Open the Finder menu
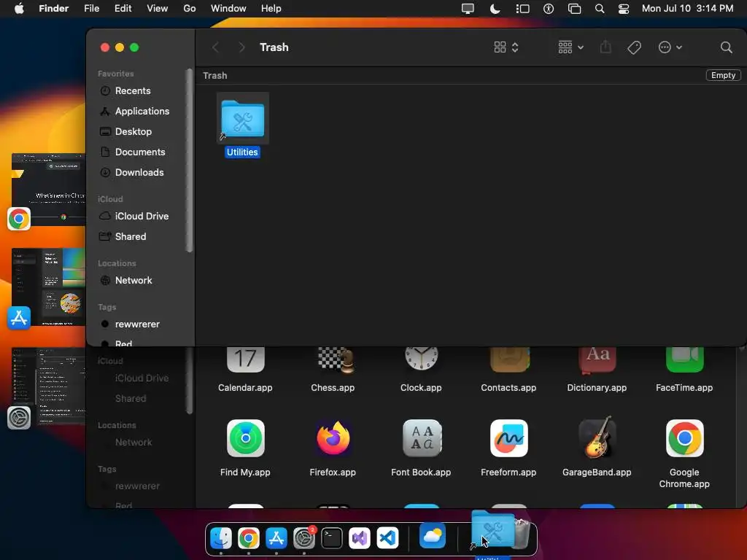747x560 pixels. 54,9
